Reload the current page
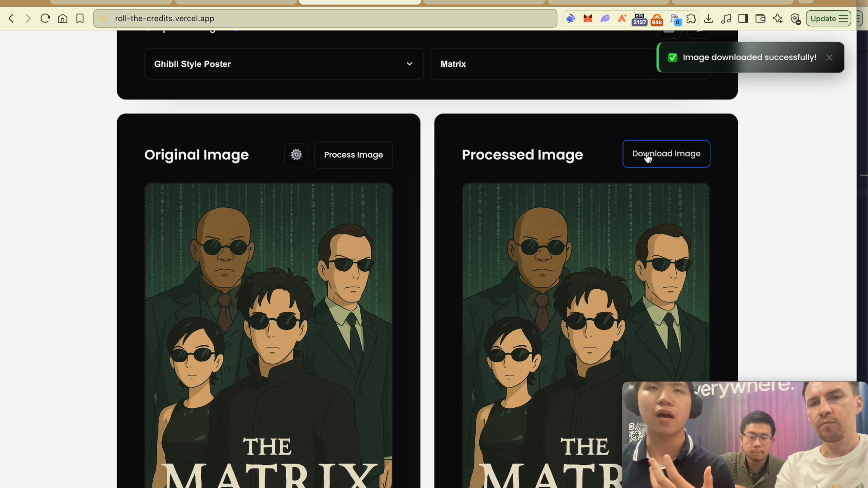868x488 pixels. (x=45, y=19)
